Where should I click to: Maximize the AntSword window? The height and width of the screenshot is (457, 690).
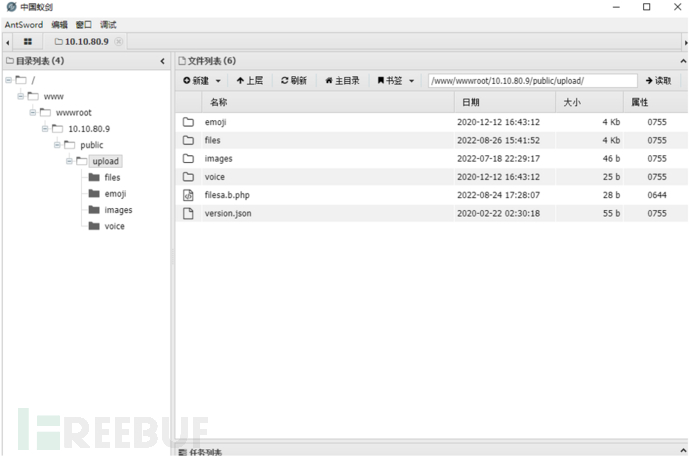(x=646, y=7)
